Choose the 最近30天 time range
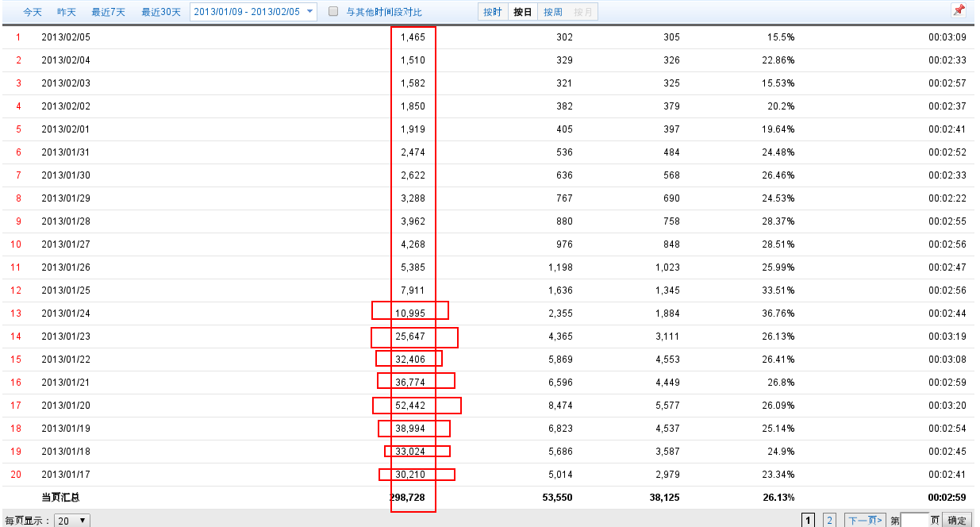The width and height of the screenshot is (980, 527). [161, 12]
